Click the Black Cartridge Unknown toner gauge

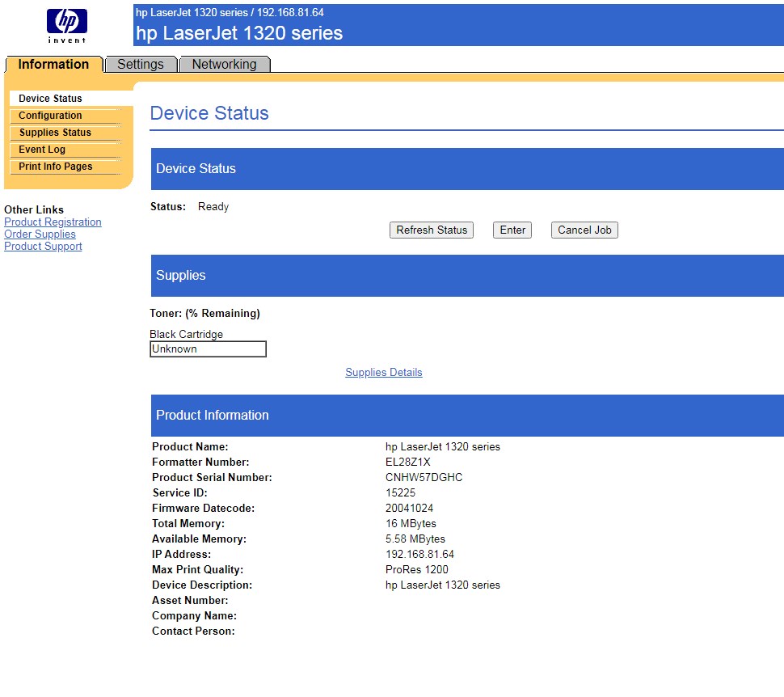pos(208,349)
